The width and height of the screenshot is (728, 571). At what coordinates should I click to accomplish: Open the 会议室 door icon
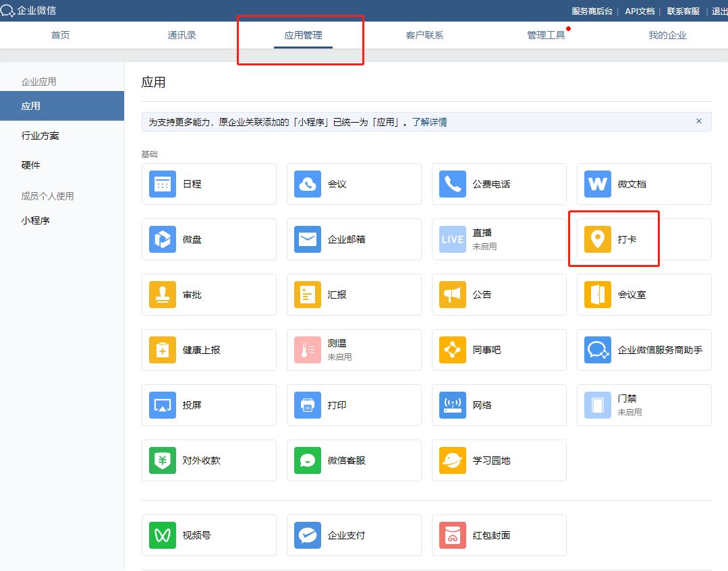point(598,295)
